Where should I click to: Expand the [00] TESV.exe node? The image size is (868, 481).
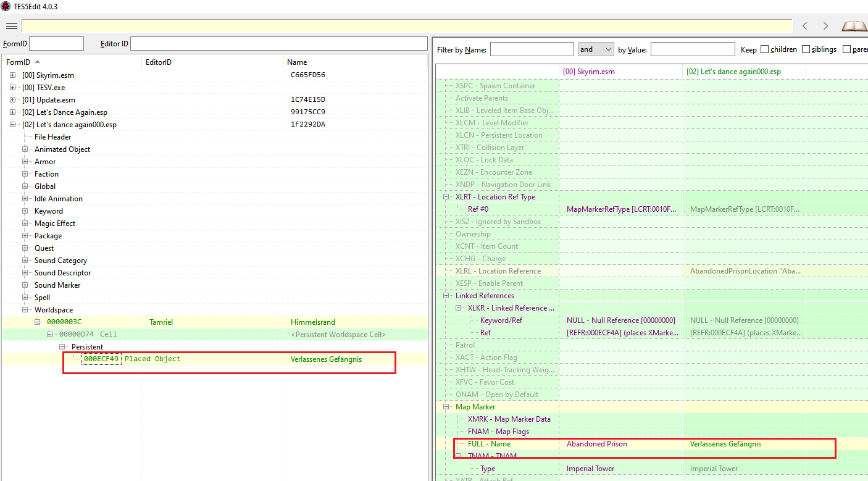[13, 88]
